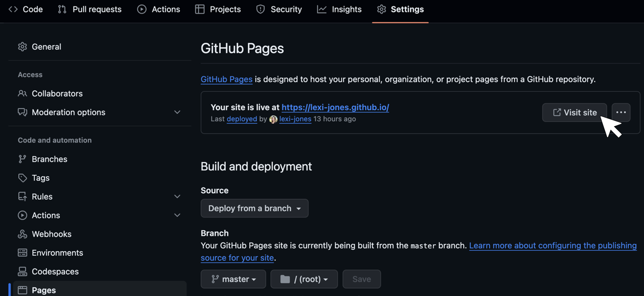
Task: Click the git branch icon beside Branches
Action: pyautogui.click(x=22, y=159)
